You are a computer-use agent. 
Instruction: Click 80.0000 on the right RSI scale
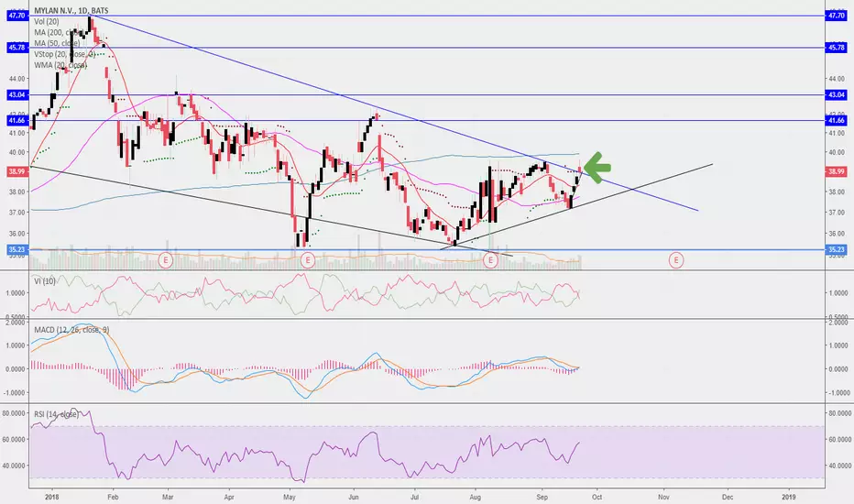click(839, 413)
